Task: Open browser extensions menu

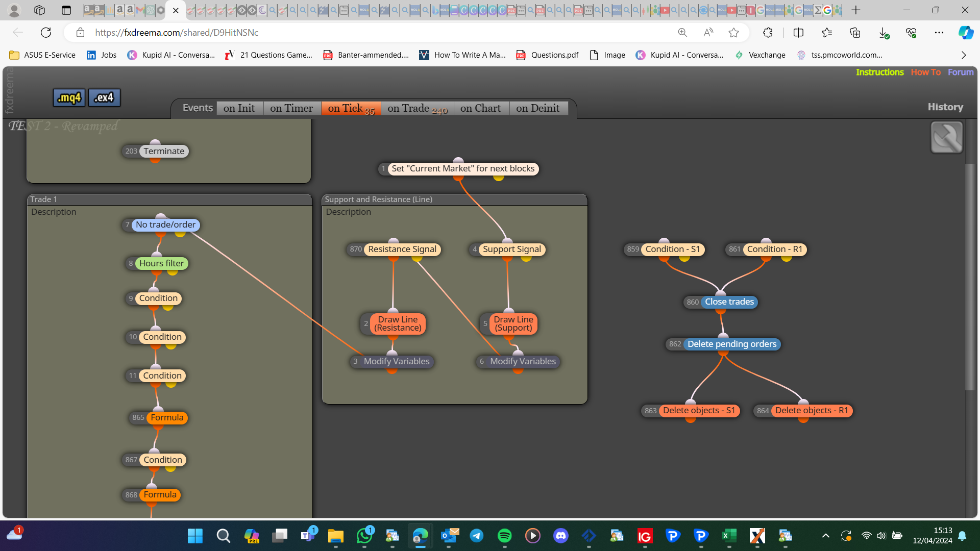Action: 768,33
